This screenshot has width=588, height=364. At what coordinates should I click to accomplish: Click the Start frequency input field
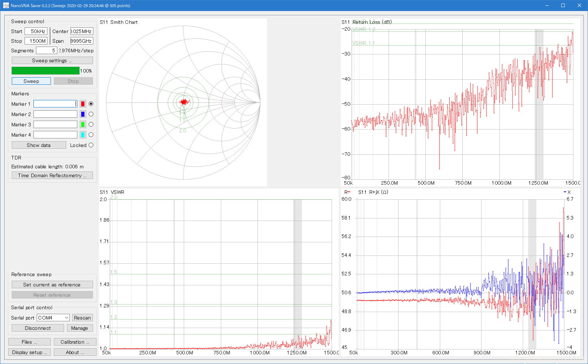click(36, 31)
